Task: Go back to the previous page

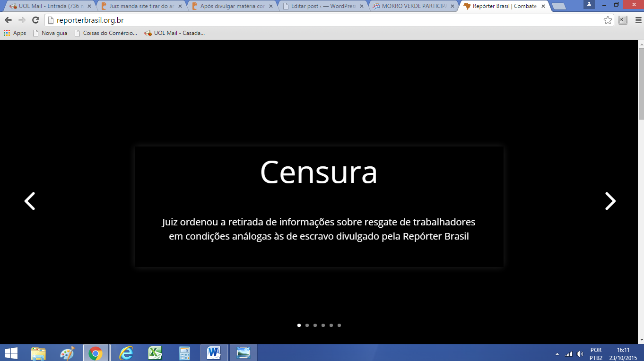Action: point(8,20)
